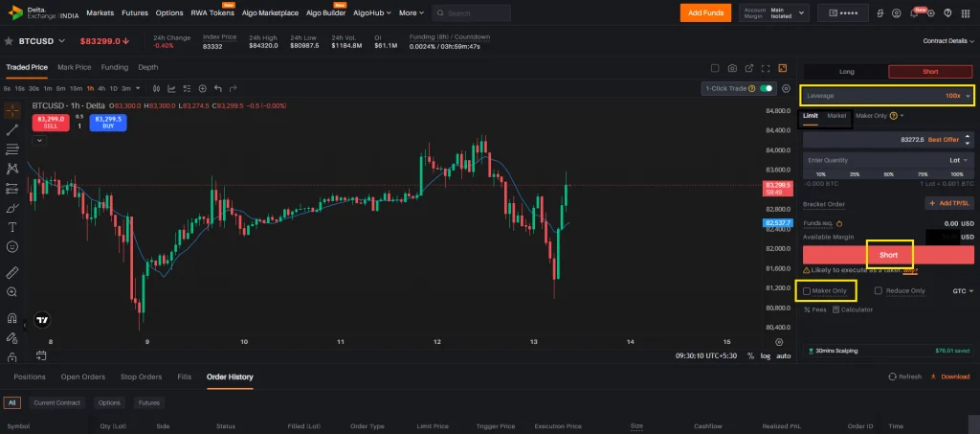
Task: Click the lock drawing mode pencil icon
Action: tap(12, 337)
